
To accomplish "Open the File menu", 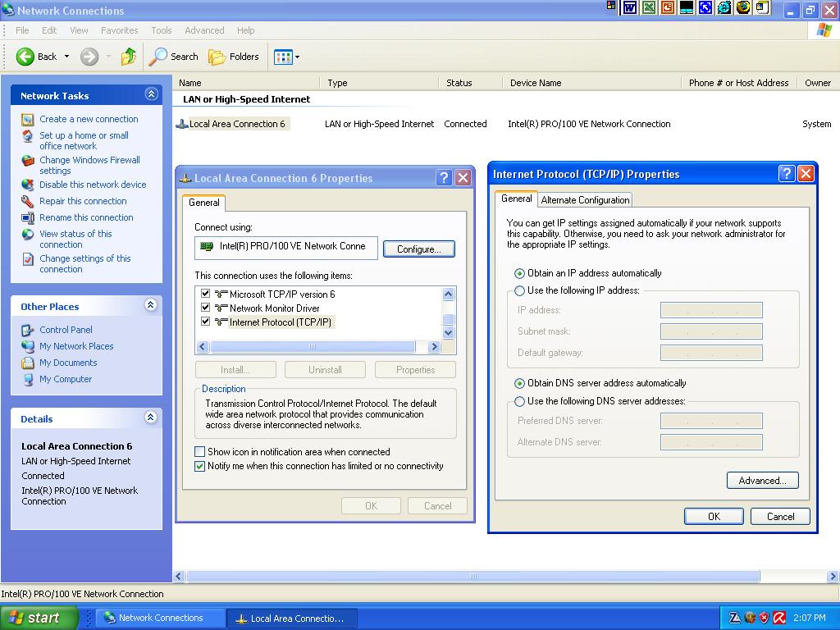I will pyautogui.click(x=22, y=30).
